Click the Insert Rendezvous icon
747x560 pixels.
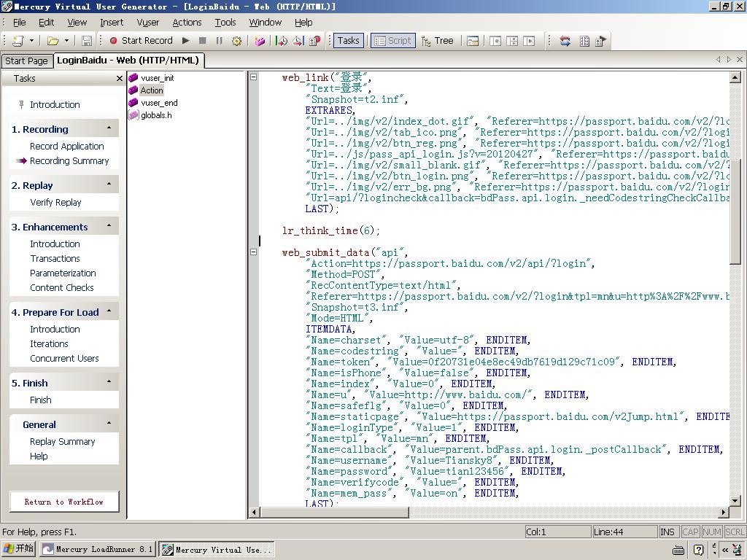[x=315, y=41]
